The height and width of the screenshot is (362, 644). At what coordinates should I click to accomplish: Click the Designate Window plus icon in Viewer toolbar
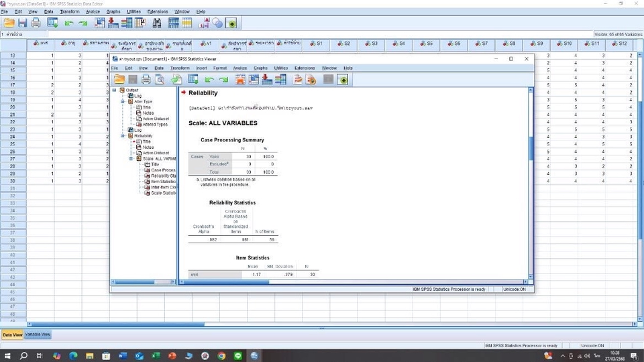[343, 80]
